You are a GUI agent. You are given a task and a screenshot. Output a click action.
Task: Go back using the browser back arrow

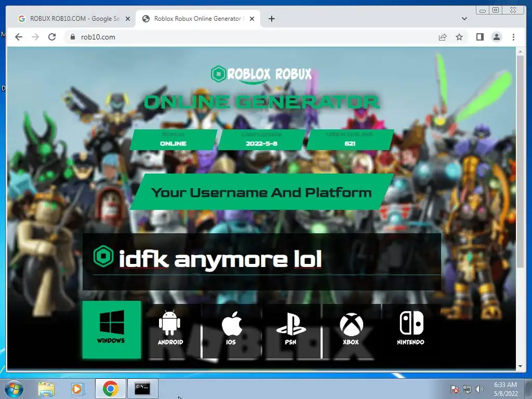click(19, 37)
